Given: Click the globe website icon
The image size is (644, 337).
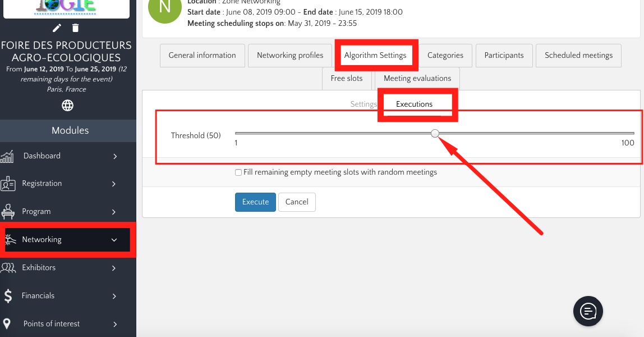Looking at the screenshot, I should point(67,106).
